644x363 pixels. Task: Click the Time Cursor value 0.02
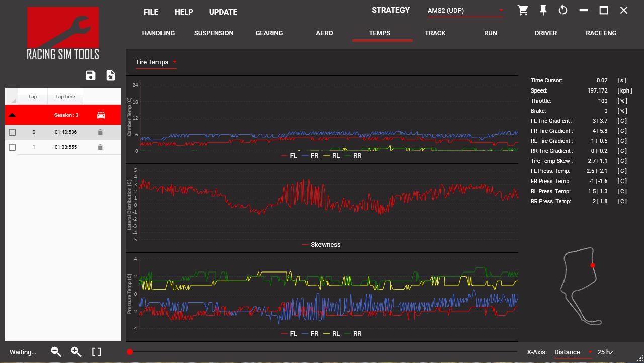tap(602, 80)
